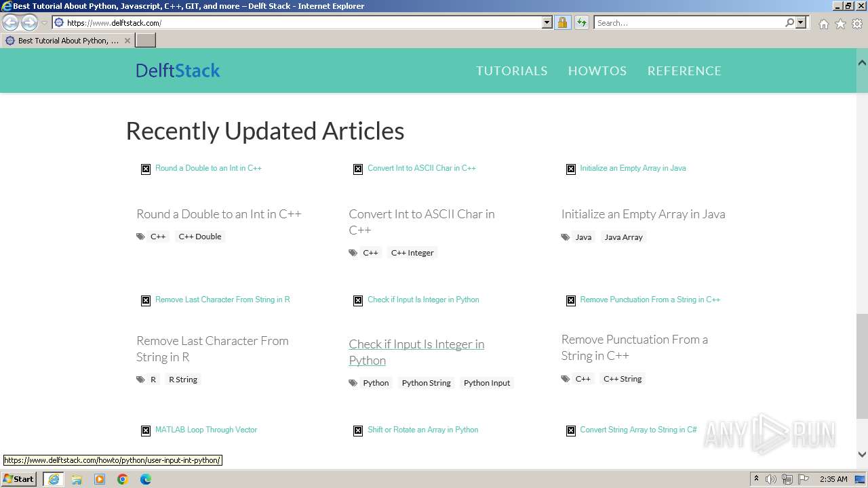The height and width of the screenshot is (488, 868).
Task: Expand the search provider dropdown arrow
Action: 801,22
